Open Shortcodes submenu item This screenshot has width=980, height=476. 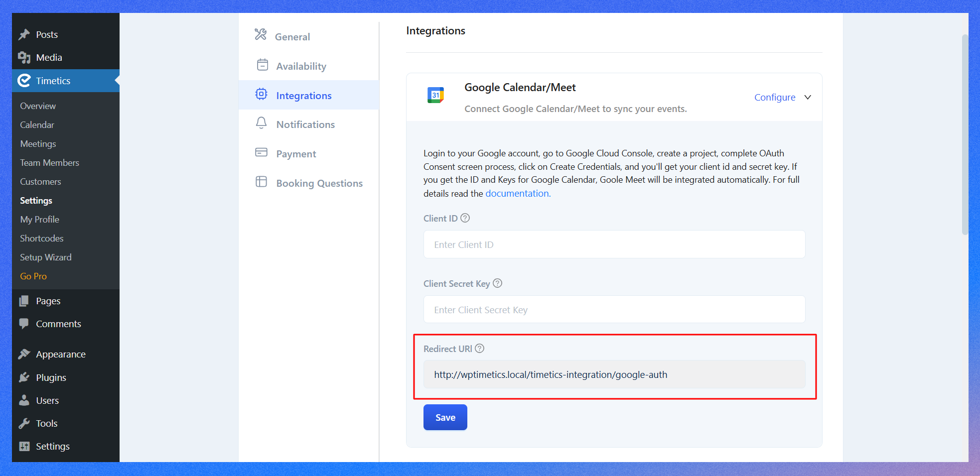(42, 238)
